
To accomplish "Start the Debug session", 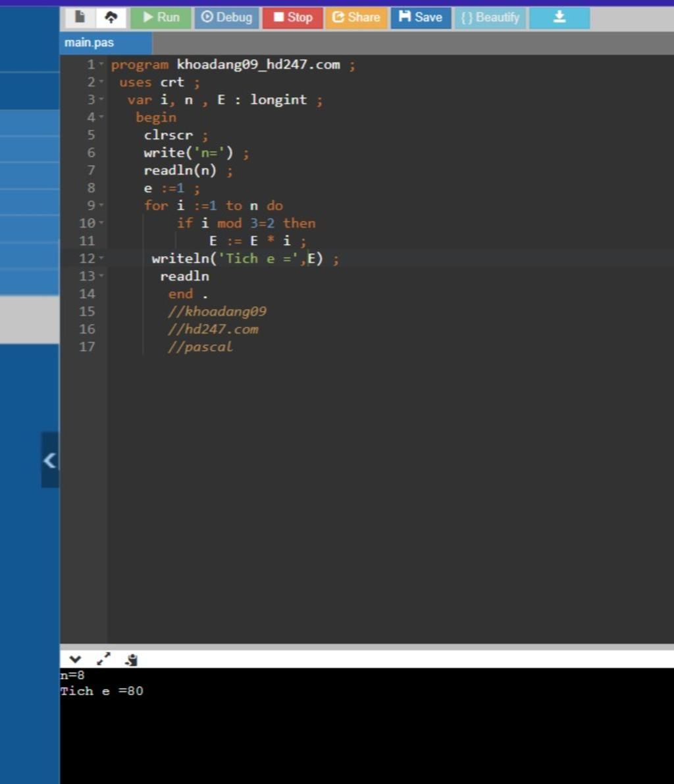I will pos(226,18).
